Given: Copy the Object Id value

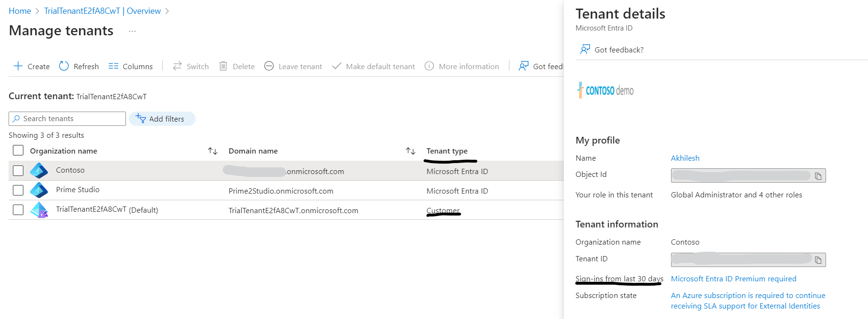Looking at the screenshot, I should (x=818, y=176).
